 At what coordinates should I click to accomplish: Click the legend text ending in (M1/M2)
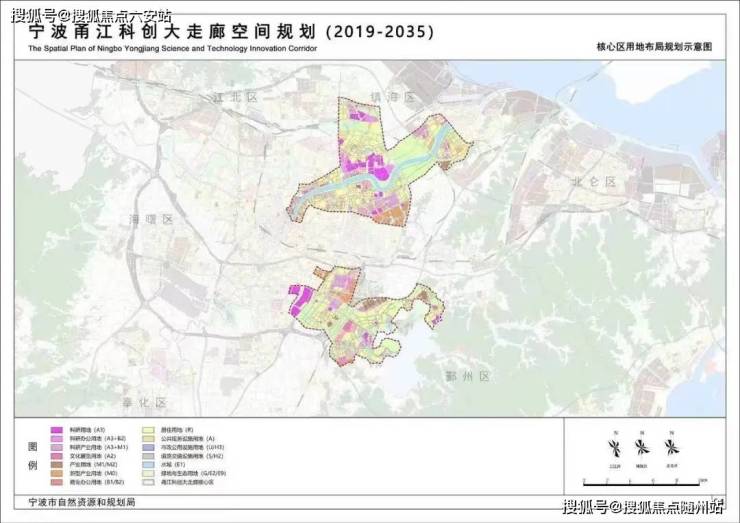pyautogui.click(x=93, y=464)
